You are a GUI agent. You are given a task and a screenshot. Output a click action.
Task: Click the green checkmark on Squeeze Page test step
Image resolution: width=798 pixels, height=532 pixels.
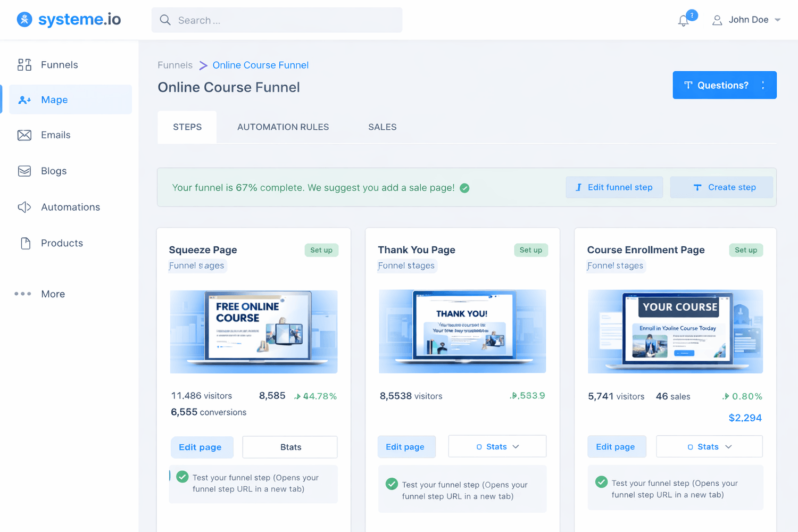[x=183, y=477]
